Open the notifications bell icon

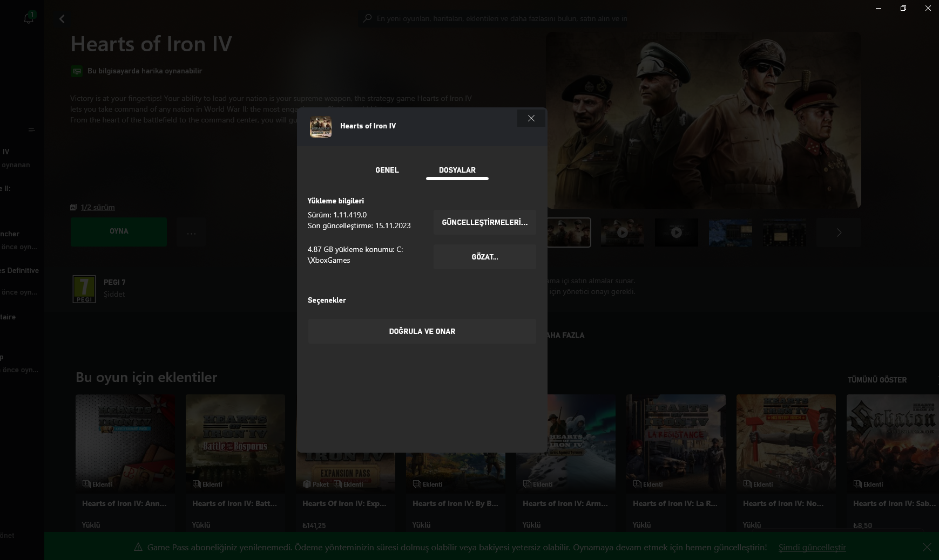click(x=29, y=18)
